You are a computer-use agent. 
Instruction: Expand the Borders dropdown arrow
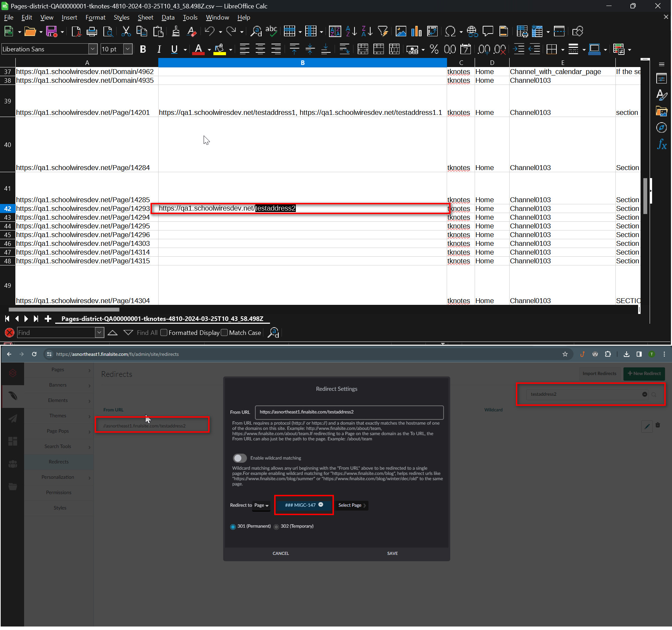(x=563, y=50)
